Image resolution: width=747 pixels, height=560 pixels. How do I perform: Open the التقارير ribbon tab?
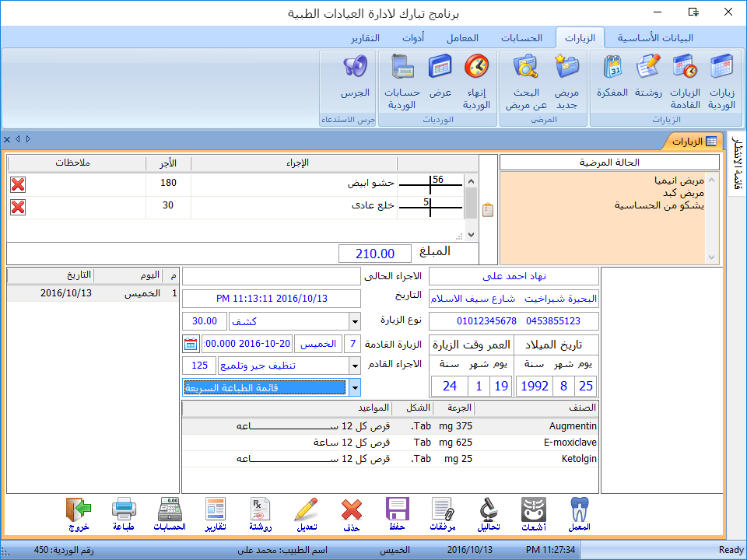click(x=365, y=38)
